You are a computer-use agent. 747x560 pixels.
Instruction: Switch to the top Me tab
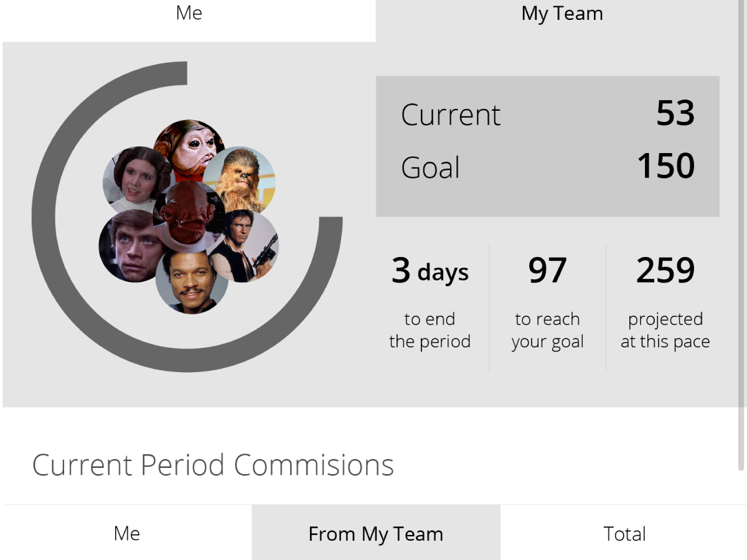click(189, 14)
